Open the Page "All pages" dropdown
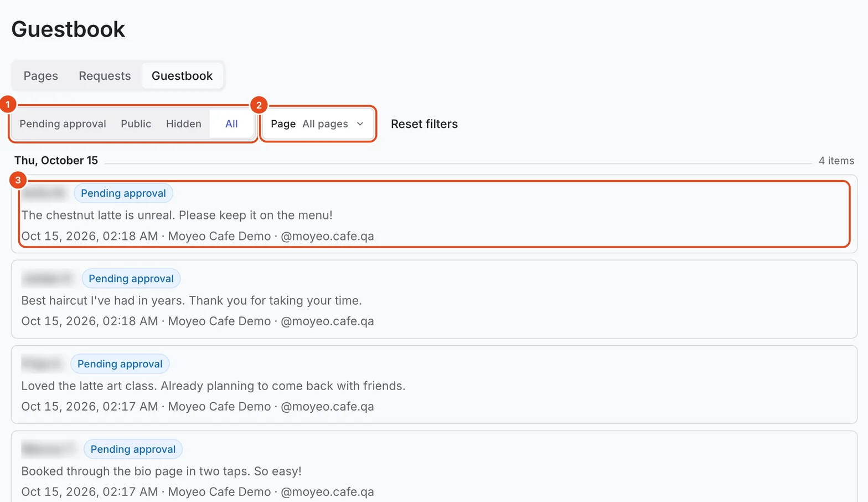 point(318,124)
